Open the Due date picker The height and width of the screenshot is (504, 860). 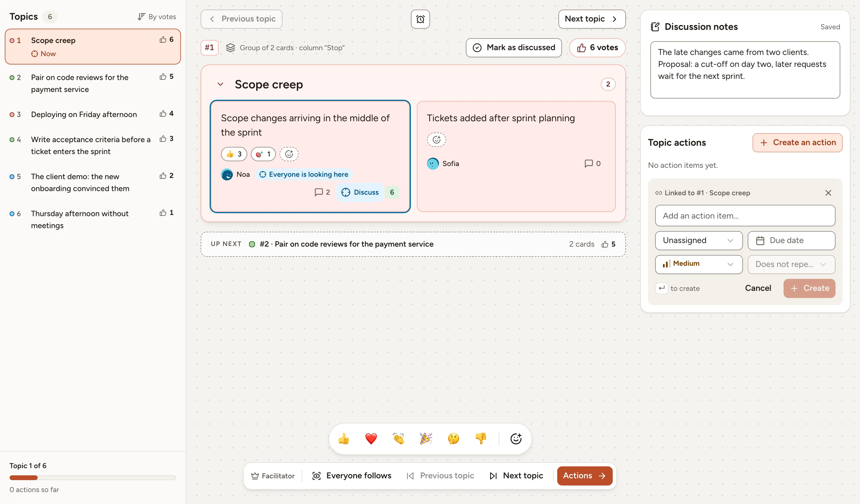[791, 241]
